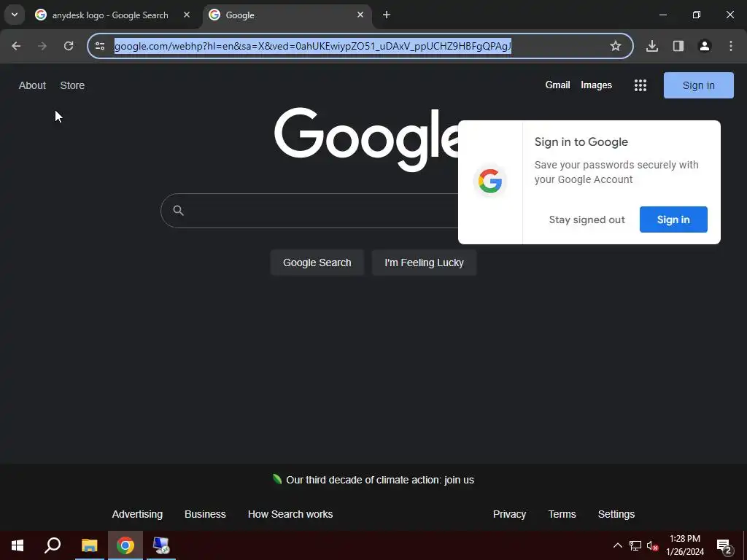The width and height of the screenshot is (747, 560).
Task: Click the Google G logo in sign-in popup
Action: (x=490, y=182)
